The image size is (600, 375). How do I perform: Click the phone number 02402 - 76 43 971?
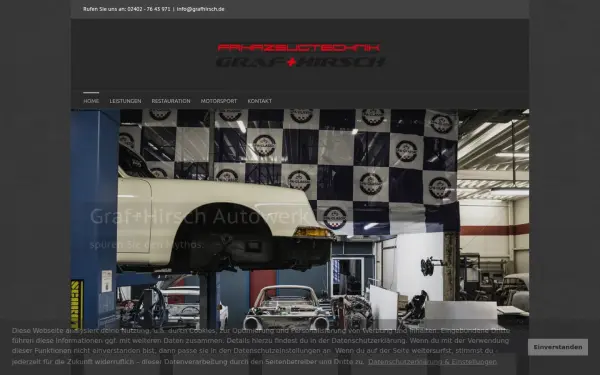click(x=149, y=9)
